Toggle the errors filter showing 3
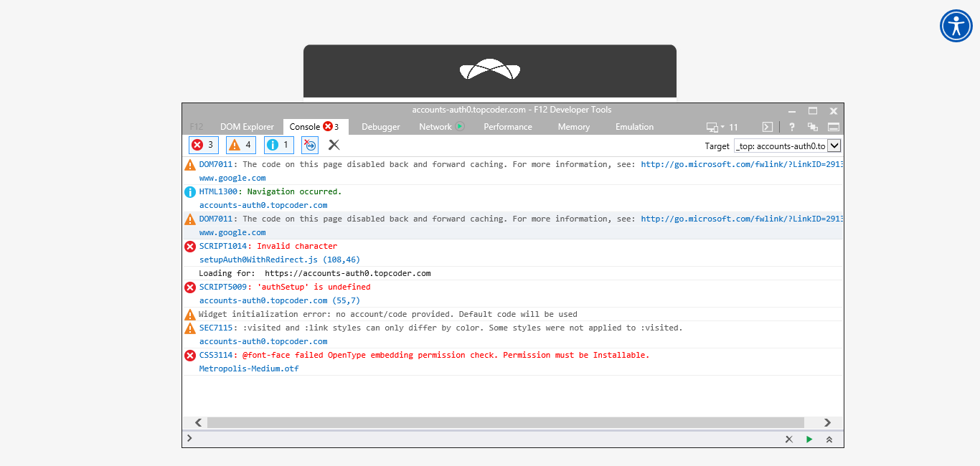Screen dimensions: 980x466 click(x=204, y=145)
